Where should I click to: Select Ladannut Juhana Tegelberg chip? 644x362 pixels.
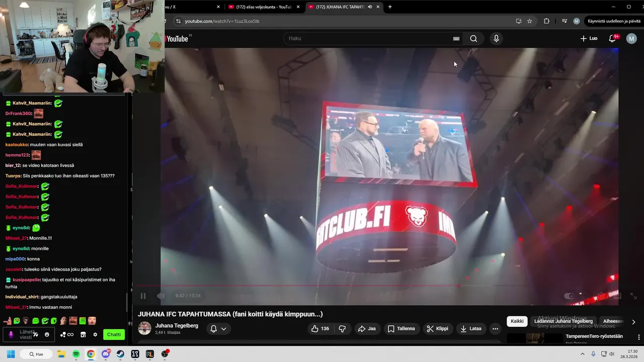tap(563, 321)
